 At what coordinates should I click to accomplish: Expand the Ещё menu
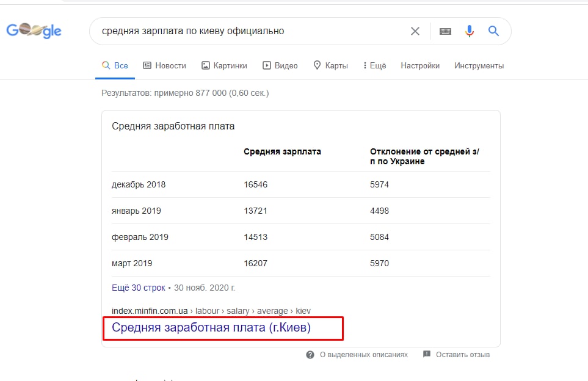(375, 65)
